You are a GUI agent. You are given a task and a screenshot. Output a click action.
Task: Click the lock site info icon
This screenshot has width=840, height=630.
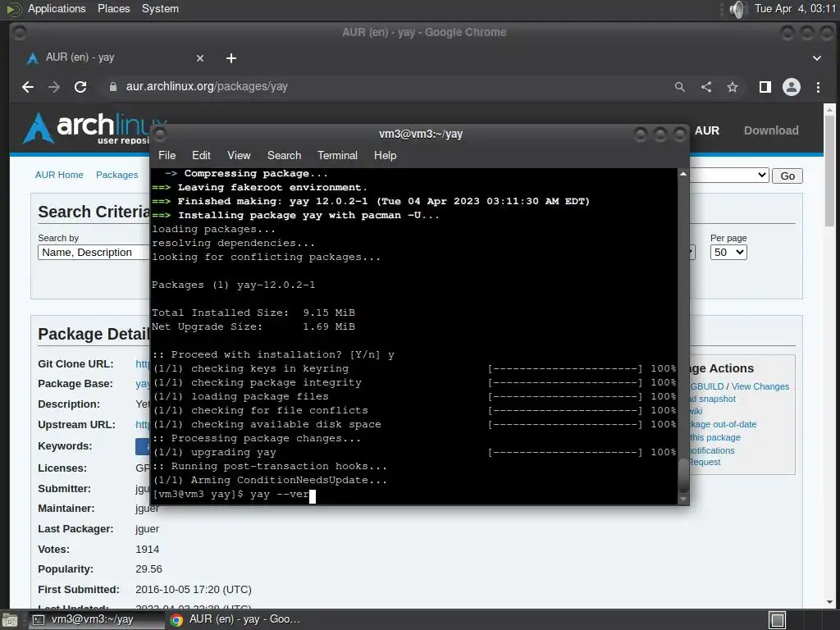click(113, 87)
